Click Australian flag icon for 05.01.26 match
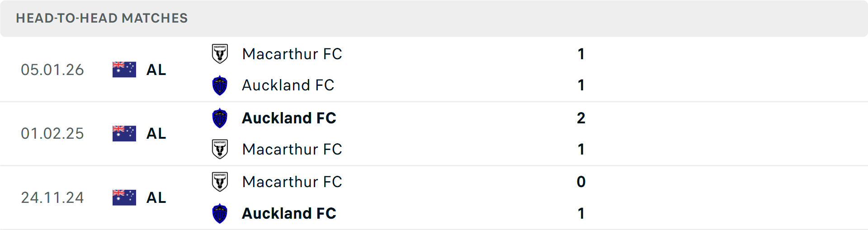This screenshot has height=230, width=868. (124, 70)
